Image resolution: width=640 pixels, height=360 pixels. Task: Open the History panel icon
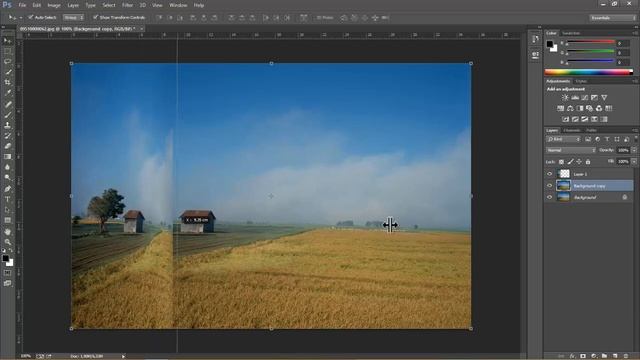pyautogui.click(x=535, y=39)
